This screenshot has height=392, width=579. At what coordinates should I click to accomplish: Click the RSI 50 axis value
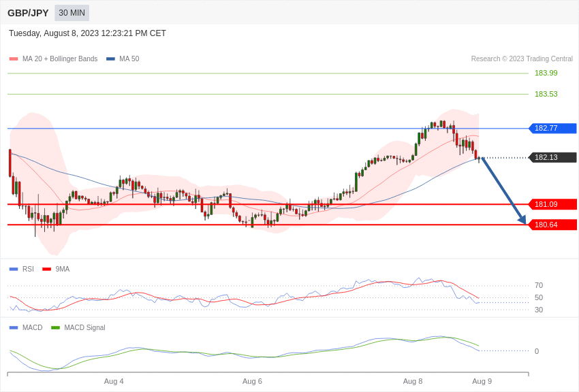tap(539, 297)
